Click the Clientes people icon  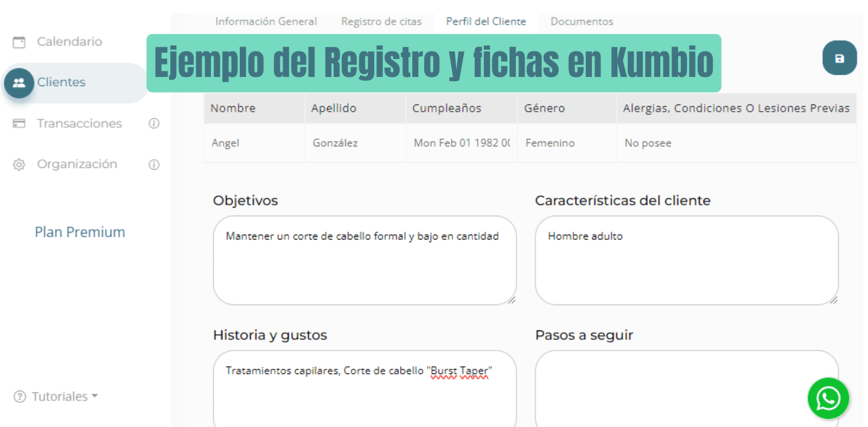point(19,83)
